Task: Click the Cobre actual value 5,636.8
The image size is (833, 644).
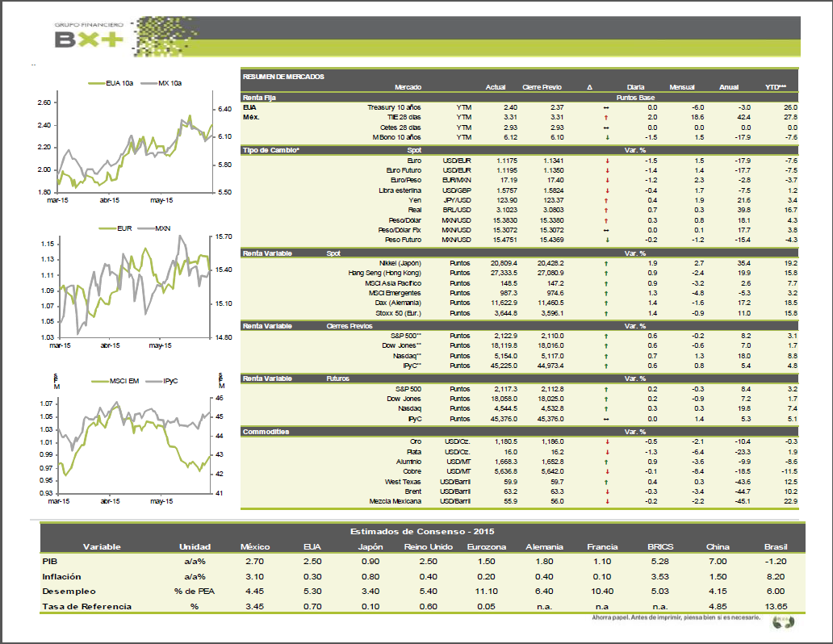Action: click(x=506, y=472)
